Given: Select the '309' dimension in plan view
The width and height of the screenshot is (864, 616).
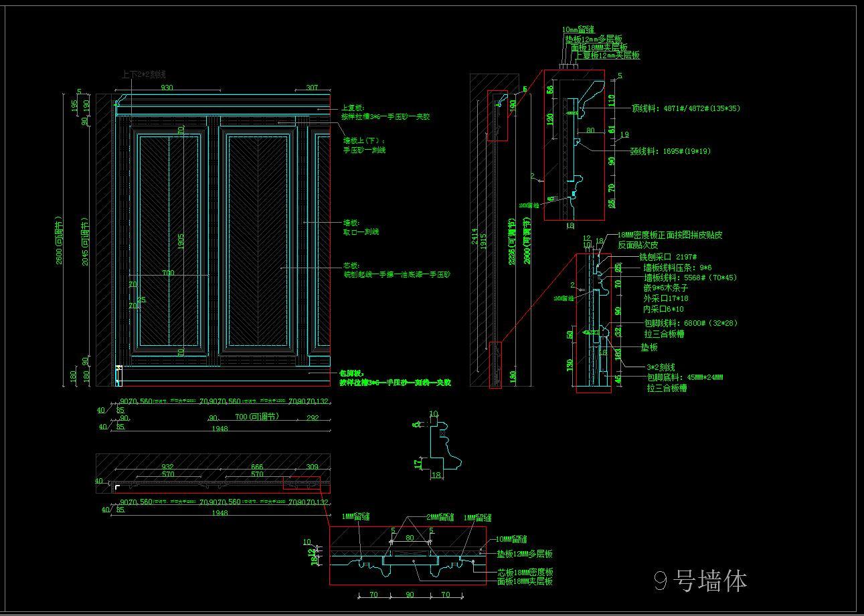Looking at the screenshot, I should (x=313, y=467).
